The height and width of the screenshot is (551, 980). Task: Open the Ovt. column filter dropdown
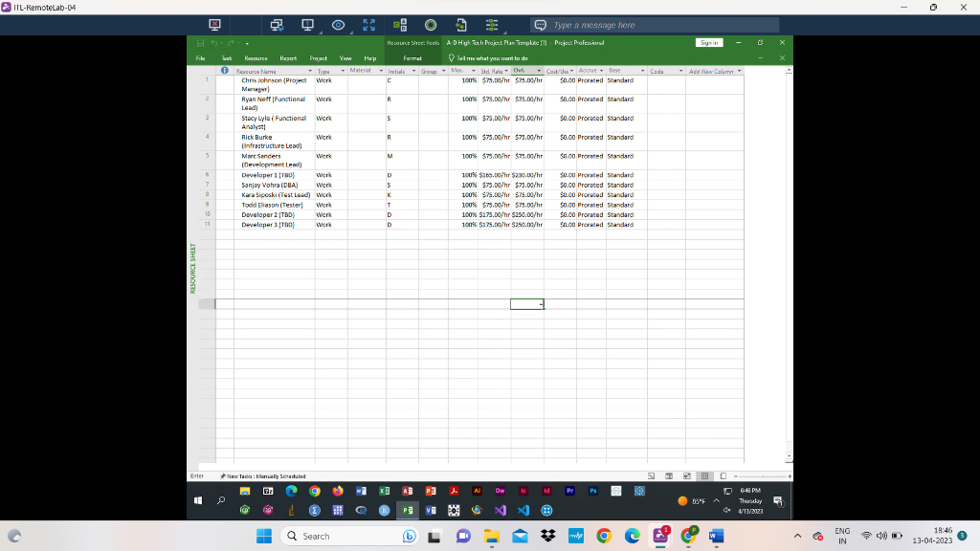[539, 71]
